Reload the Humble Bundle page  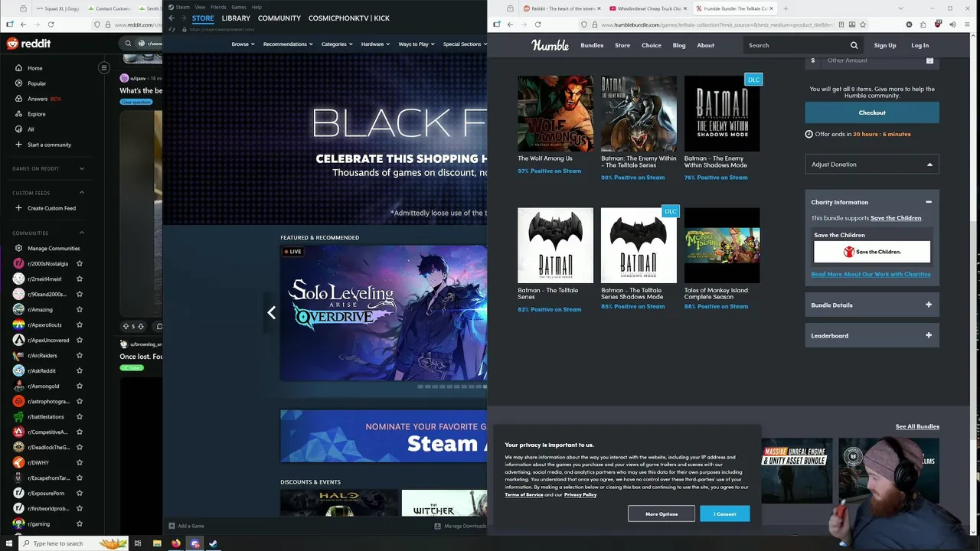(537, 24)
